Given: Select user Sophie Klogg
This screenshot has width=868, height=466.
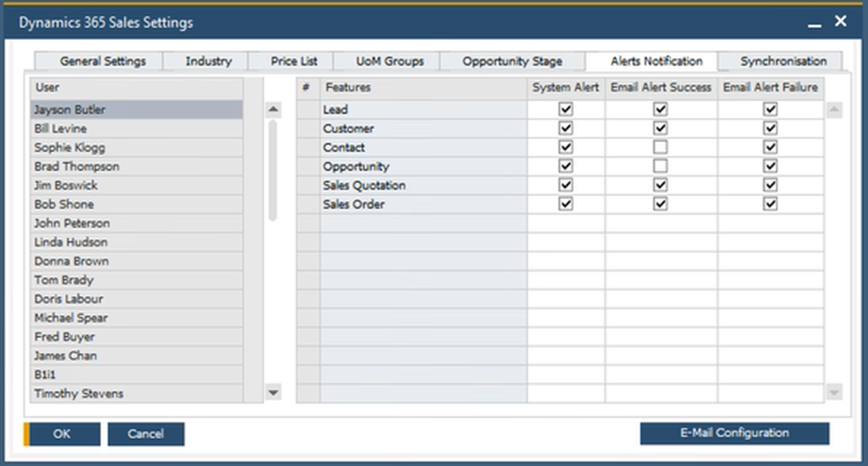Looking at the screenshot, I should coord(70,148).
